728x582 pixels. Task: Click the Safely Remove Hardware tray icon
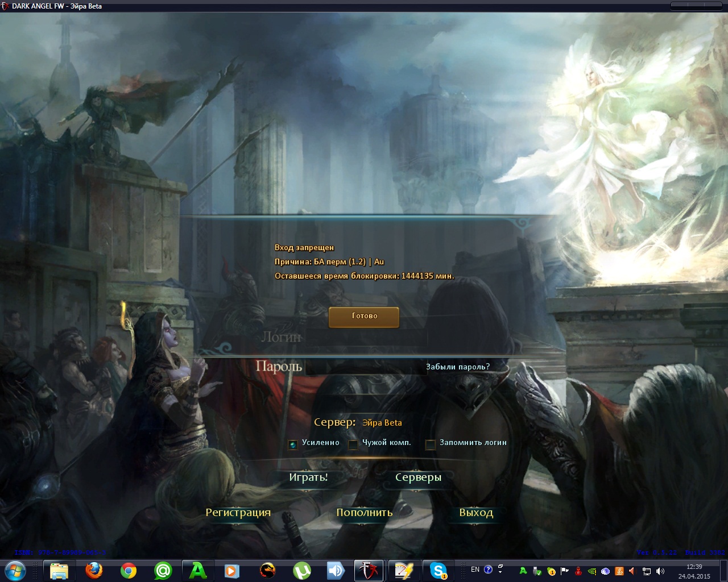click(537, 571)
